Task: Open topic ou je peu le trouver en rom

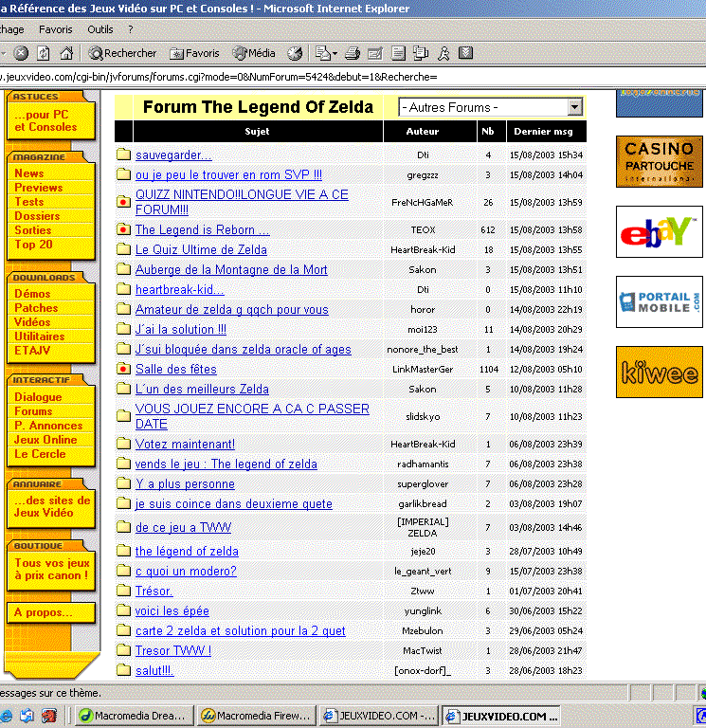Action: pos(228,175)
